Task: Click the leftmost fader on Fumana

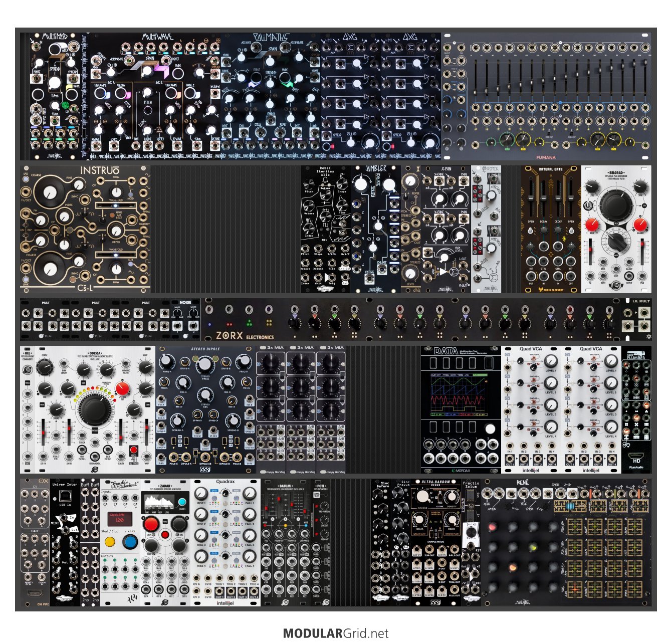Action: point(477,78)
